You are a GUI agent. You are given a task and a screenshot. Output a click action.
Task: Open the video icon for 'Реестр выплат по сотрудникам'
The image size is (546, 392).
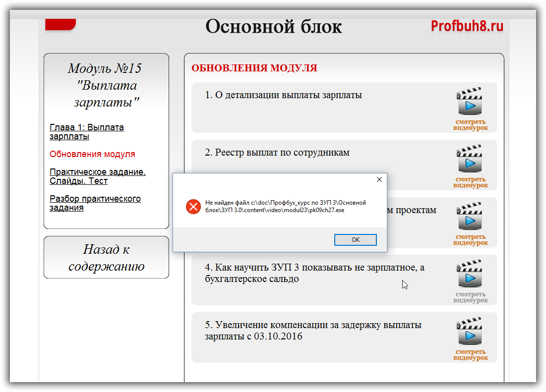[469, 159]
